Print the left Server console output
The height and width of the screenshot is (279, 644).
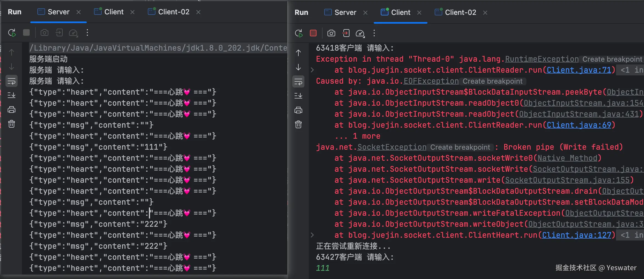coord(12,110)
